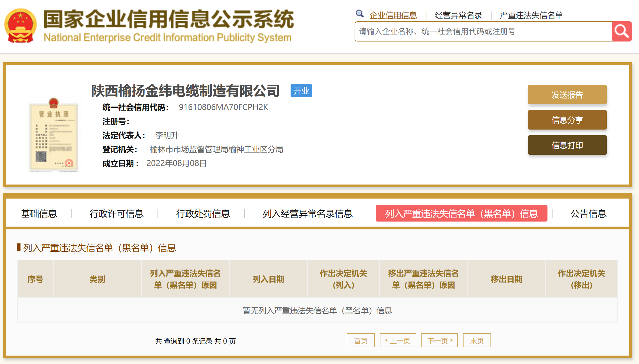Select the 企业信用信息 search category
This screenshot has height=364, width=639.
[393, 15]
